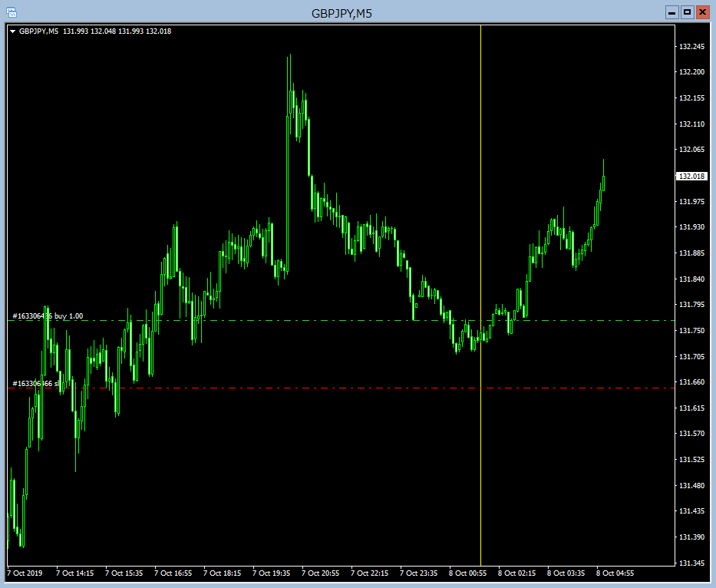
Task: Select the stop loss order line label
Action: (35, 383)
